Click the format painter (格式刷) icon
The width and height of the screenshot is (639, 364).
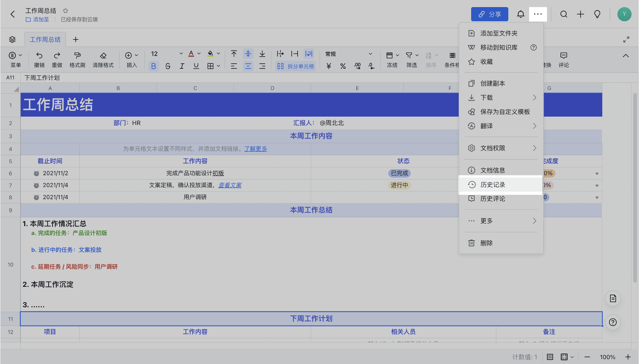(77, 55)
